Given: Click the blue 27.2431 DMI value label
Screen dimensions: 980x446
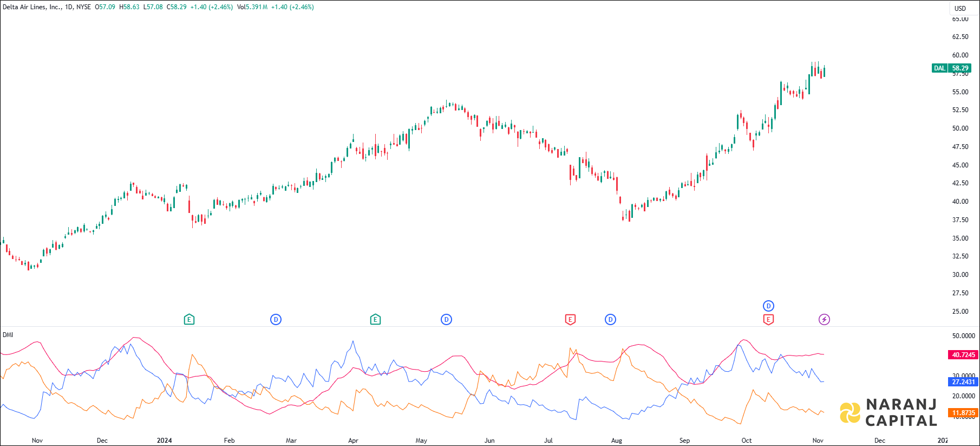Looking at the screenshot, I should (963, 382).
